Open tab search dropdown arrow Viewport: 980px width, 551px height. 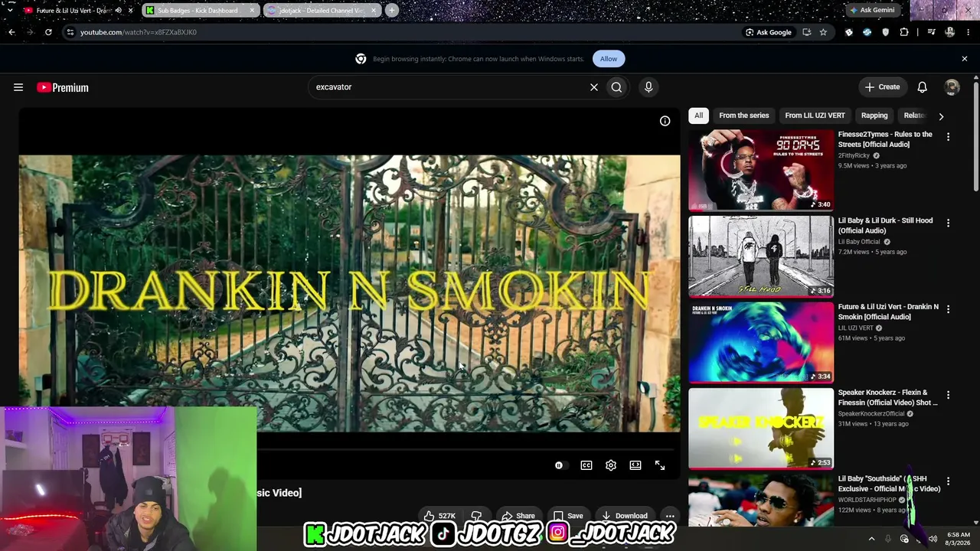click(x=10, y=11)
